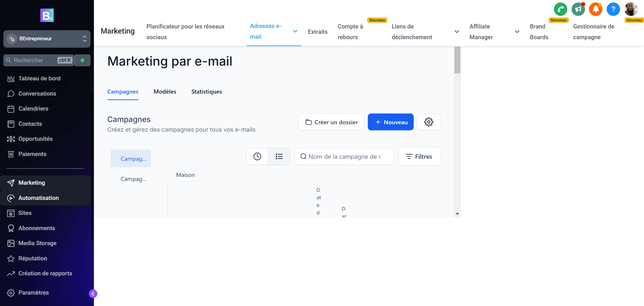This screenshot has width=644, height=306.
Task: Click the blue Nouveau button
Action: (390, 122)
